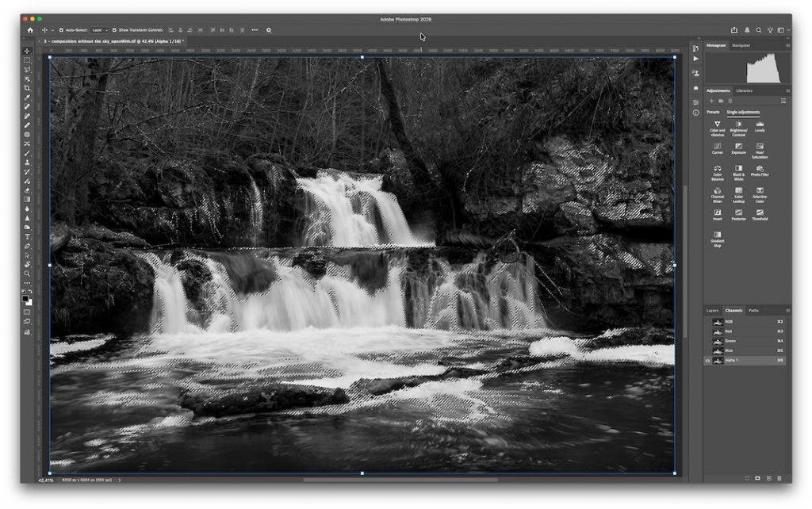Viewport: 812px width, 509px height.
Task: Open the notifications bell icon
Action: [x=747, y=30]
